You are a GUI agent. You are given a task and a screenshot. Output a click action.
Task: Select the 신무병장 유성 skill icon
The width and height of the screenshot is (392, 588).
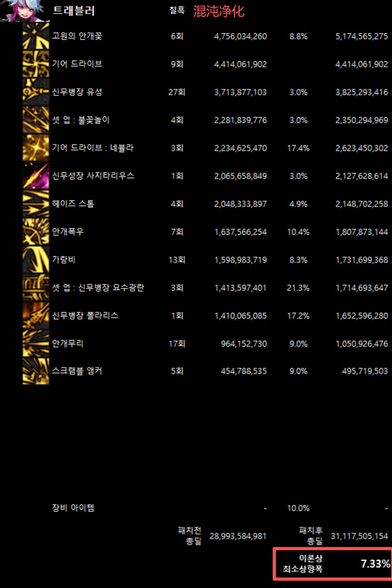[x=36, y=92]
